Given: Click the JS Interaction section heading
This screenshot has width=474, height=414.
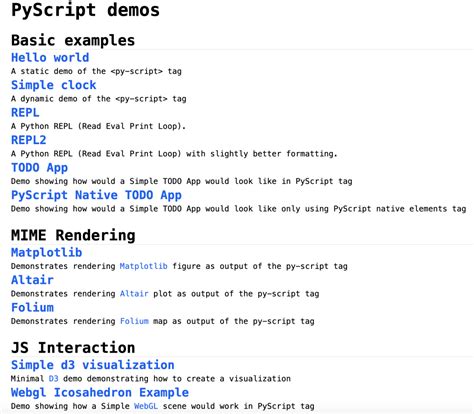Looking at the screenshot, I should [73, 348].
